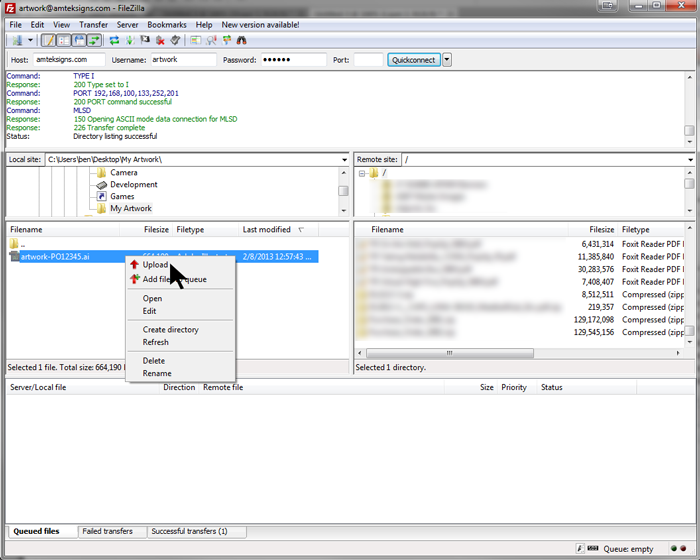Viewport: 700px width, 560px height.
Task: Click Queue: empty status indicator
Action: pos(629,549)
